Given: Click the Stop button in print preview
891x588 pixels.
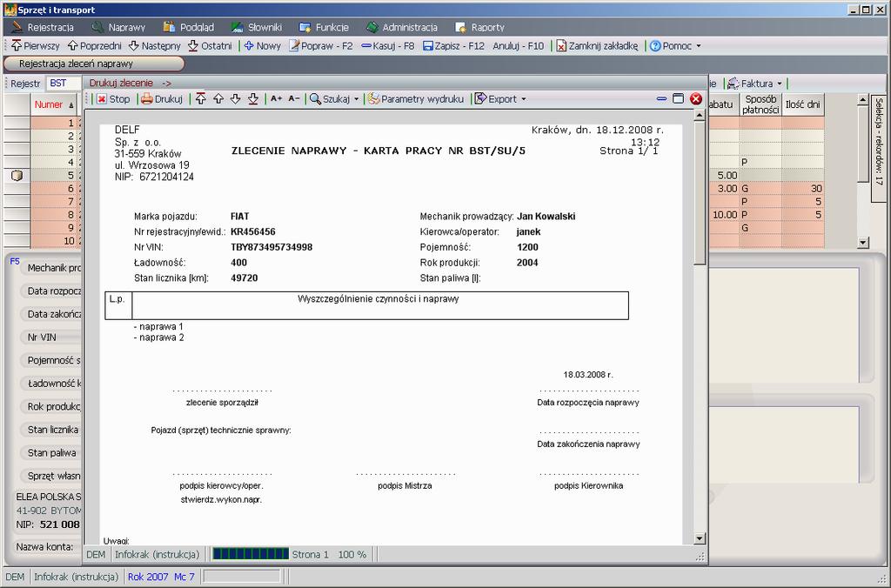Looking at the screenshot, I should coord(113,99).
